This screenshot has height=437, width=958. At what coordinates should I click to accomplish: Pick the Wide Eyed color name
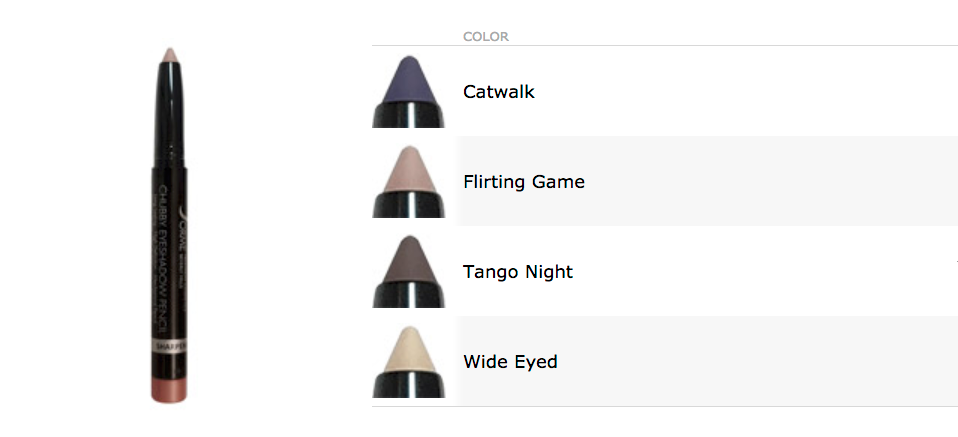510,362
